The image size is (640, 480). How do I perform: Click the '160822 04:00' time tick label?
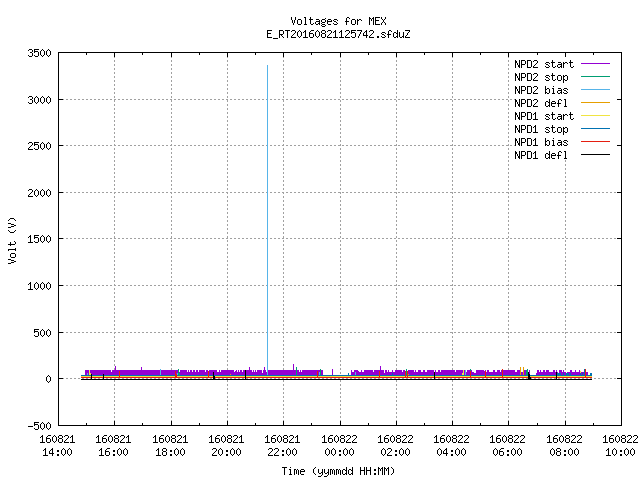tap(451, 446)
